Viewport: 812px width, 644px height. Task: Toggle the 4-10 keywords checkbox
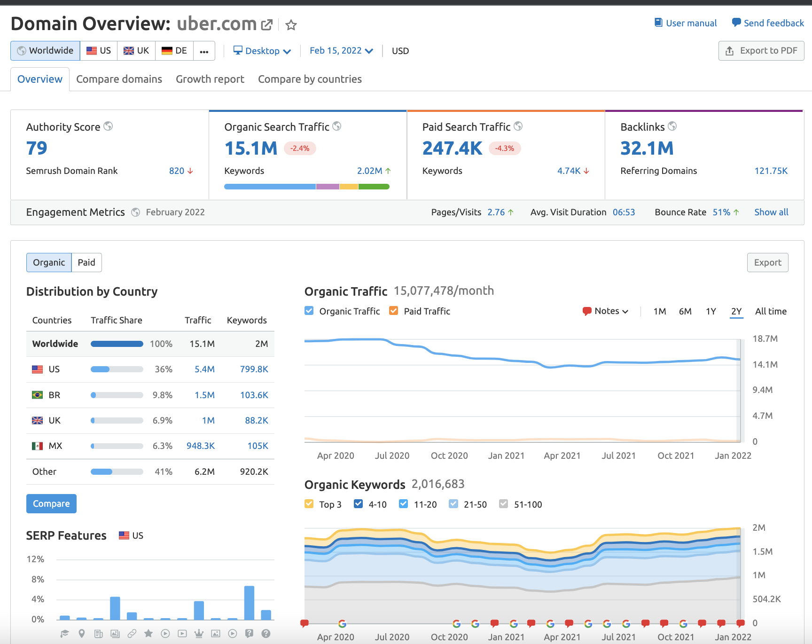358,504
